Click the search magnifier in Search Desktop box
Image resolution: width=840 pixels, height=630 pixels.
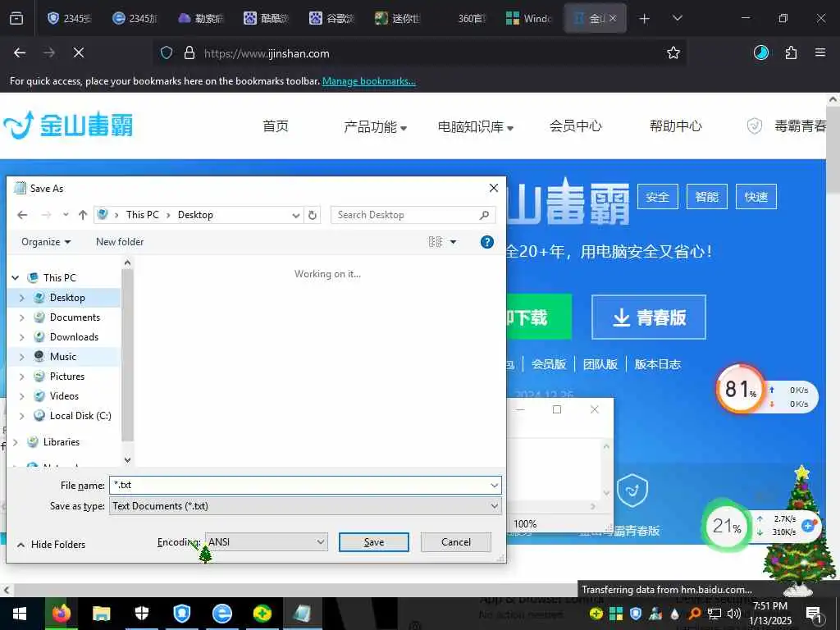tap(484, 215)
